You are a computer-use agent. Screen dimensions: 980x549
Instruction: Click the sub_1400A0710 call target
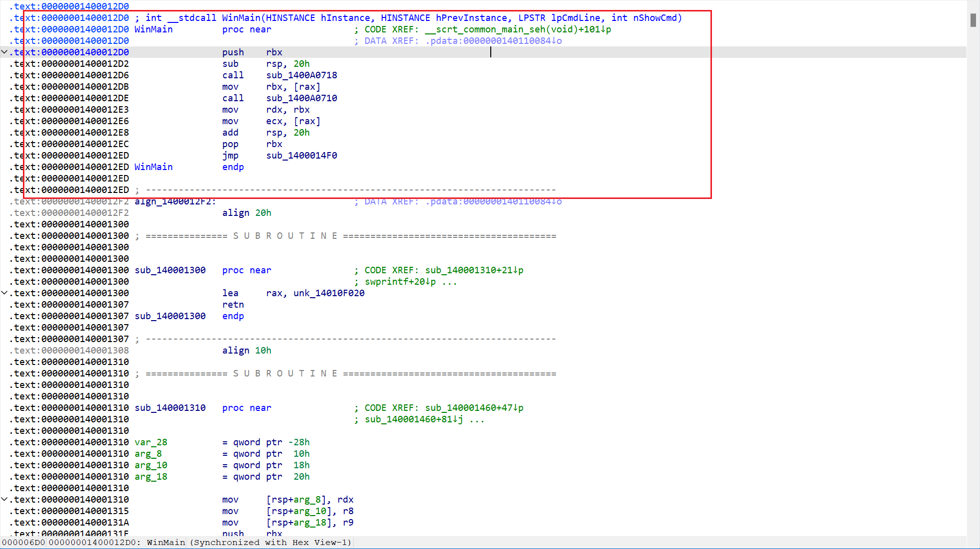(301, 98)
